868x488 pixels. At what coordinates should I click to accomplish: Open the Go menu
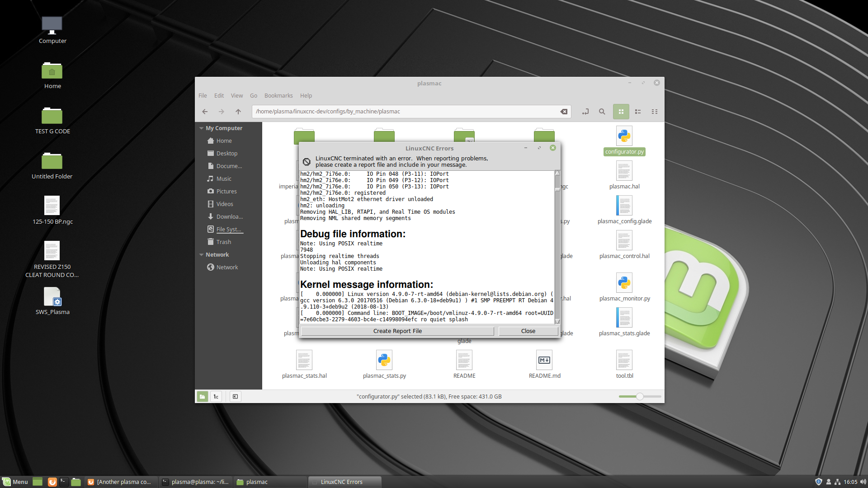(254, 96)
